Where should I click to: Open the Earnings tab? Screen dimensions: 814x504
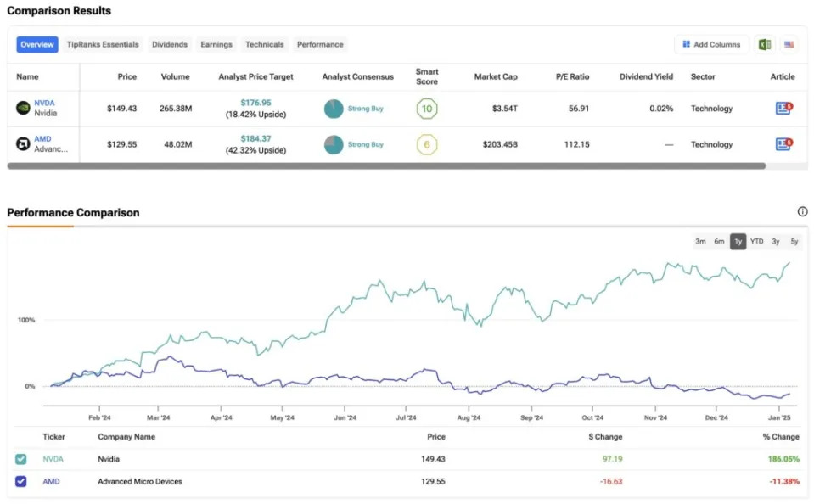[x=216, y=45]
